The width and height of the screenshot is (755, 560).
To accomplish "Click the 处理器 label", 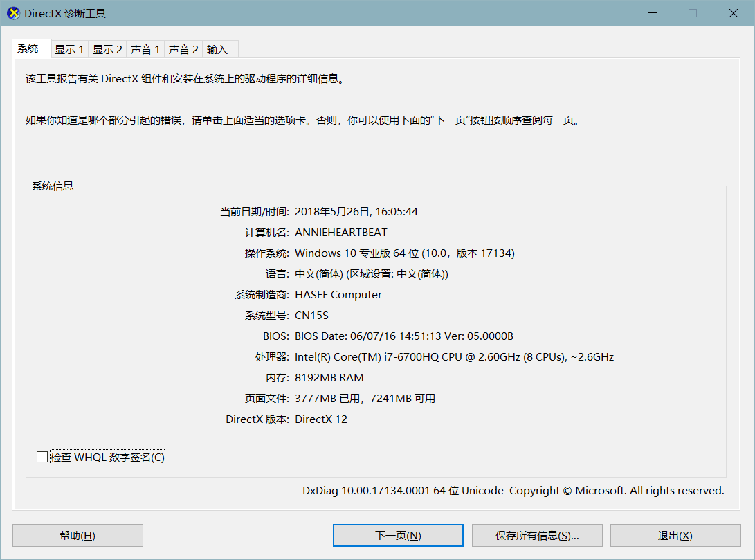I will click(x=272, y=356).
